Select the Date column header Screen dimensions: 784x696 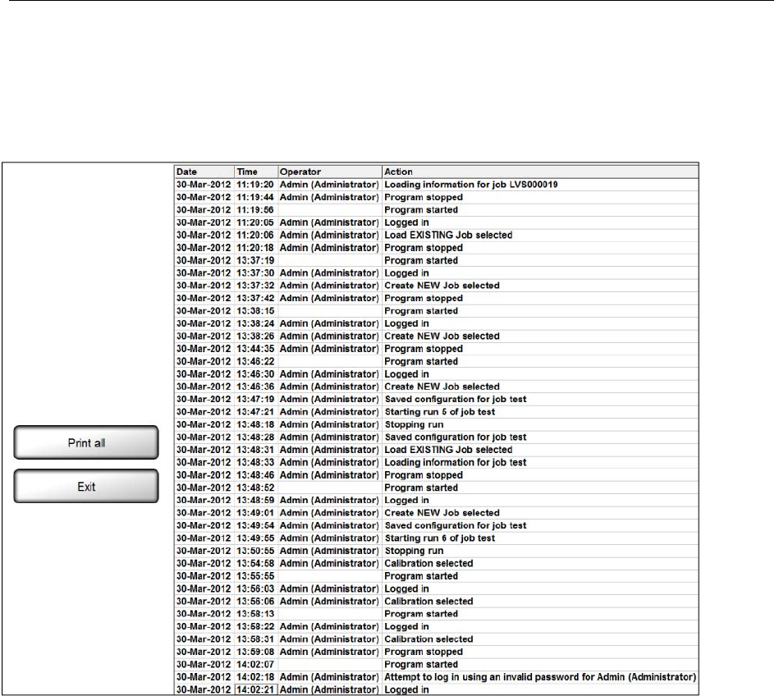tap(204, 172)
